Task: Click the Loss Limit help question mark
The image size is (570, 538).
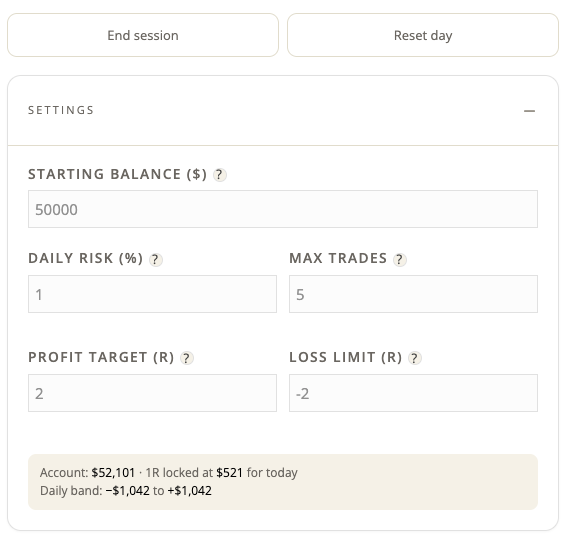Action: tap(415, 358)
